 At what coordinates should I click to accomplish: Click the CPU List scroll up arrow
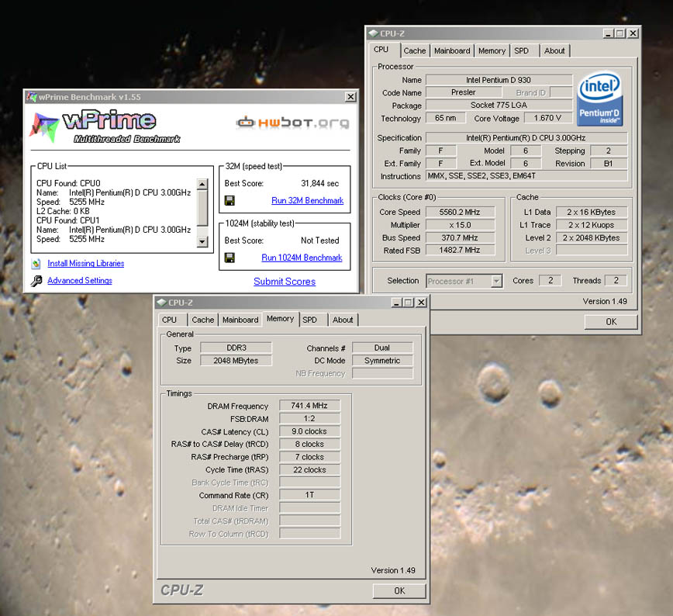pyautogui.click(x=202, y=185)
